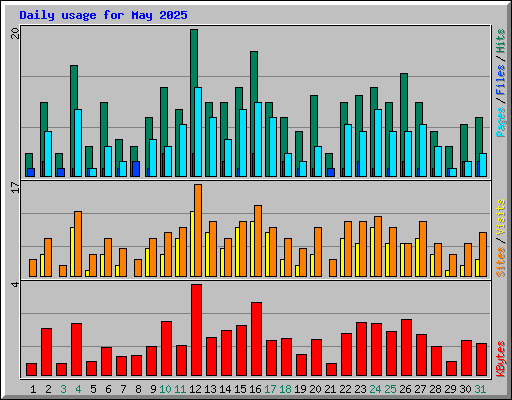Click the 'Daily usage for May 2025' title
The width and height of the screenshot is (512, 400).
click(103, 15)
